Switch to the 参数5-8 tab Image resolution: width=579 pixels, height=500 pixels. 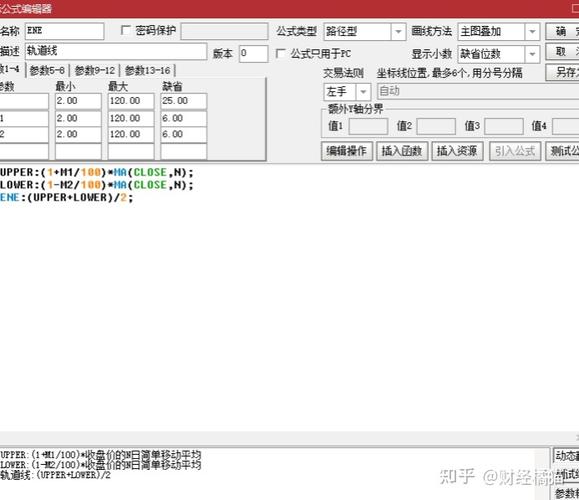coord(47,70)
